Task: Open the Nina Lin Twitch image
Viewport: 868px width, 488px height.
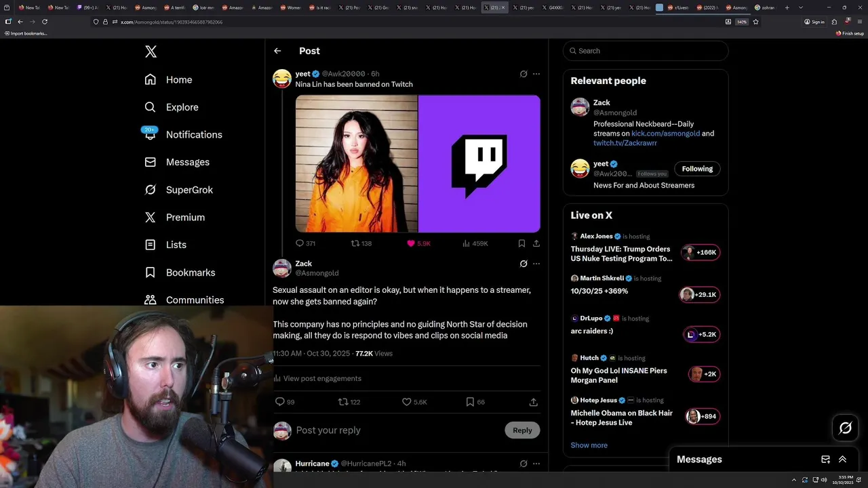Action: 418,164
